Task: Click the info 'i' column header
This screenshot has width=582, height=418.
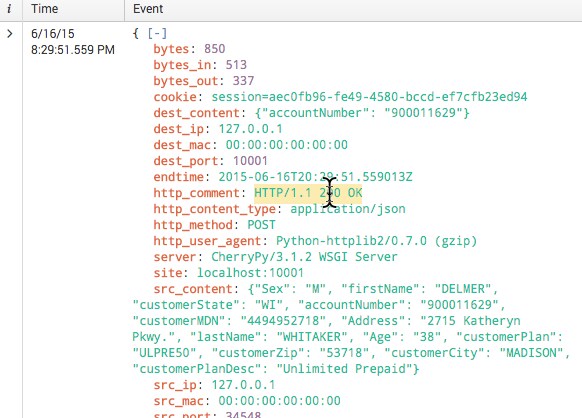Action: click(x=9, y=9)
